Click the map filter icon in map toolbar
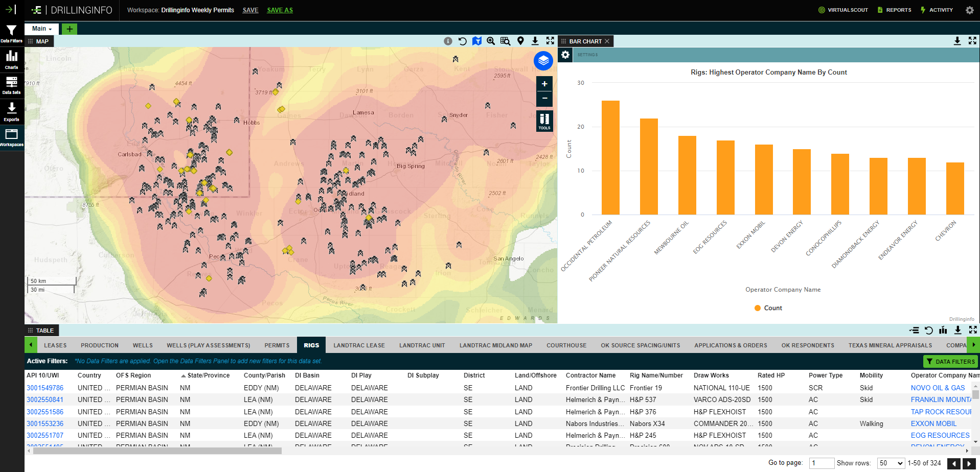The image size is (980, 472). 476,41
